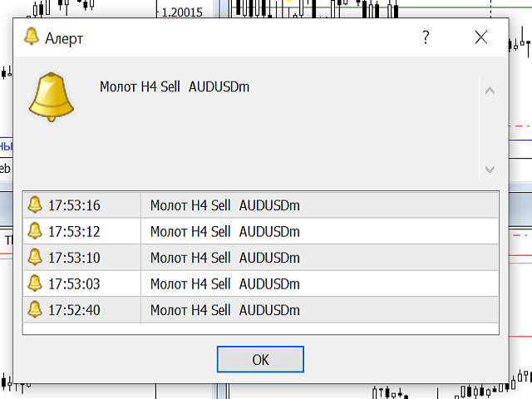Click bell icon of the 17:52:40 alert

pyautogui.click(x=35, y=309)
